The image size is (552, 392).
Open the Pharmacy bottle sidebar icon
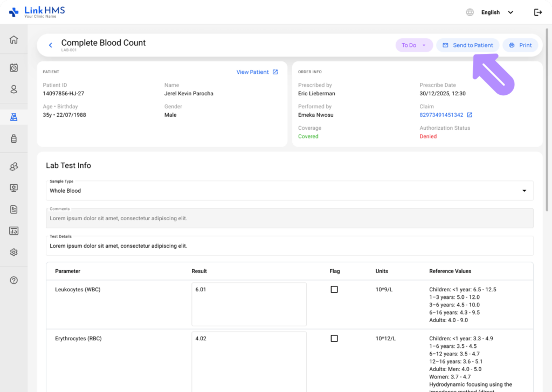point(13,138)
